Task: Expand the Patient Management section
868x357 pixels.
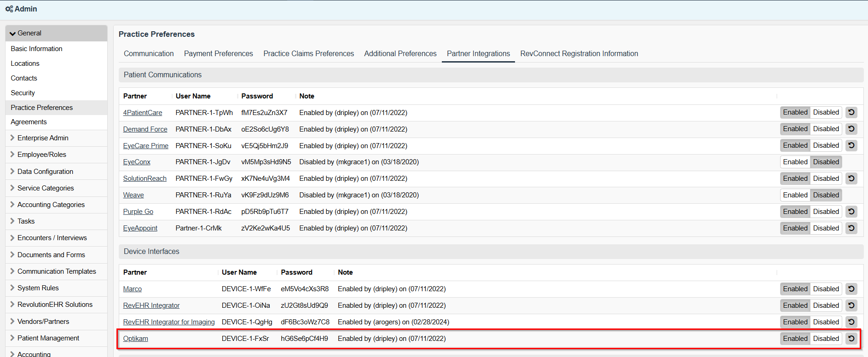Action: pyautogui.click(x=48, y=338)
